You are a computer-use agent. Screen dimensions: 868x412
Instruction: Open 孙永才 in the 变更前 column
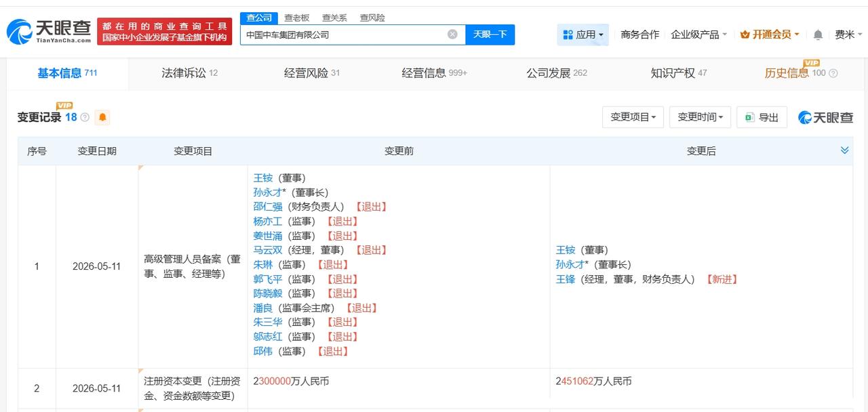pos(268,192)
